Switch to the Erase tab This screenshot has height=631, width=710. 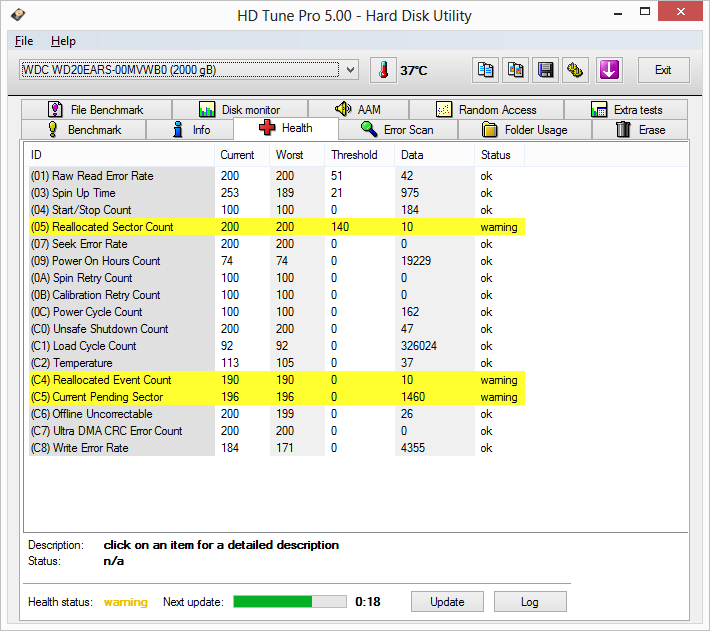(x=640, y=129)
